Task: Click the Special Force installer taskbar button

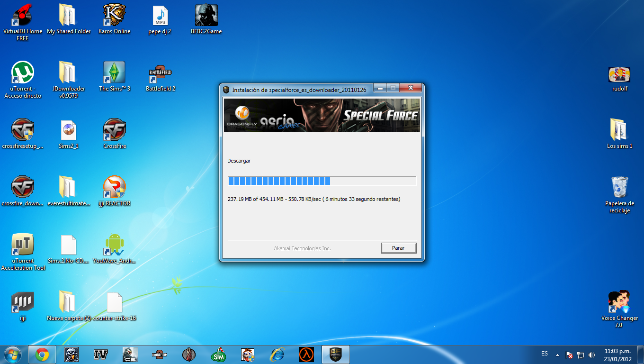Action: pos(336,355)
